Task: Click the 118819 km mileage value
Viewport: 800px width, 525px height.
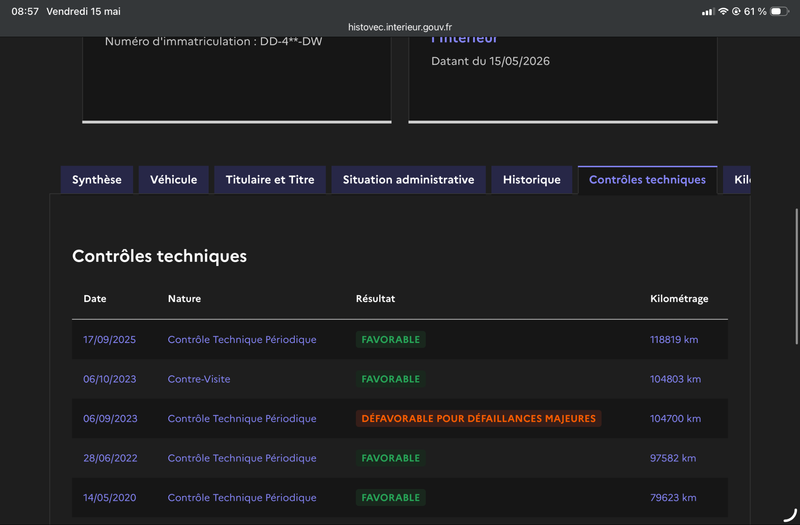Action: (x=674, y=340)
